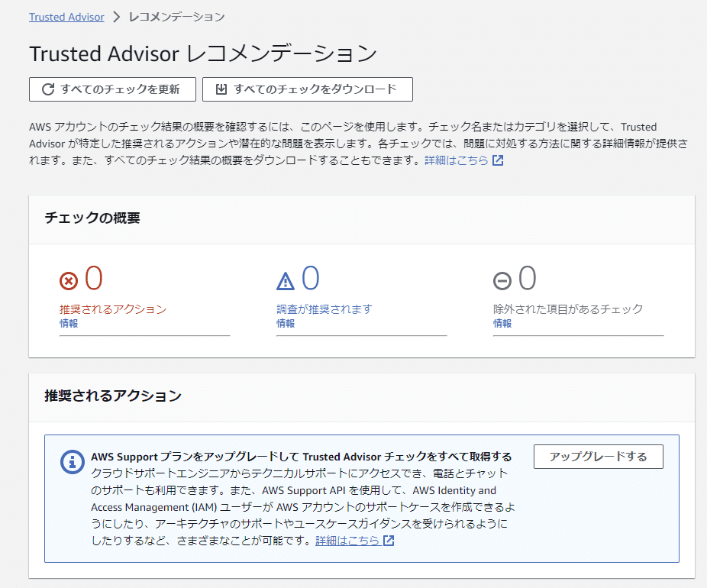The image size is (707, 588).
Task: Select the 調査が推奨されます blue label
Action: pos(324,309)
